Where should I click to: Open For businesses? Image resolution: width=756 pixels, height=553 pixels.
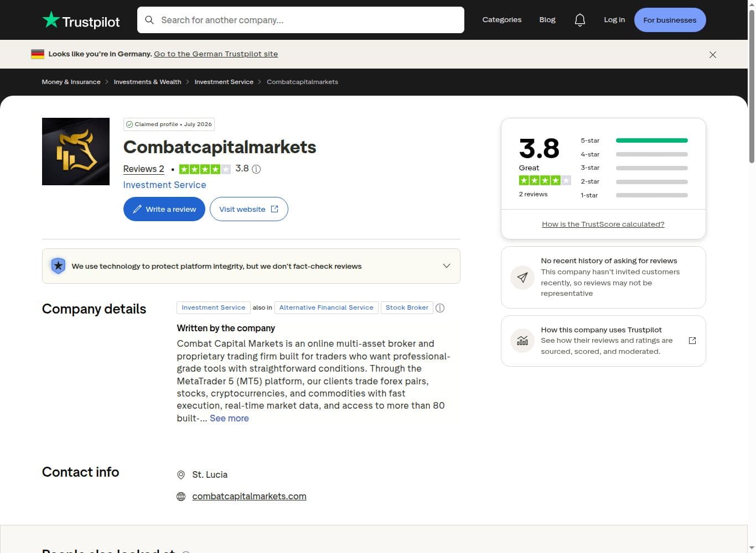pos(670,20)
